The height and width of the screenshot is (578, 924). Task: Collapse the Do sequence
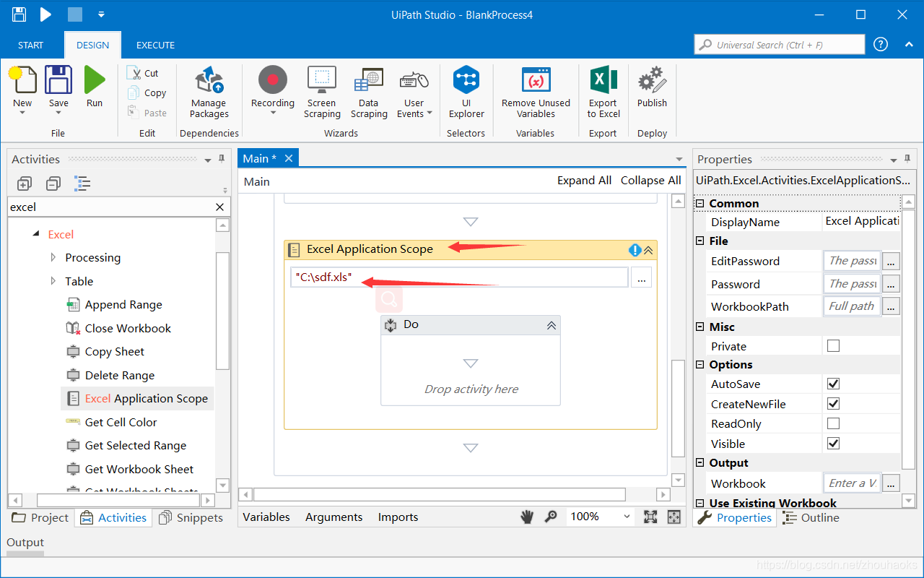[552, 325]
